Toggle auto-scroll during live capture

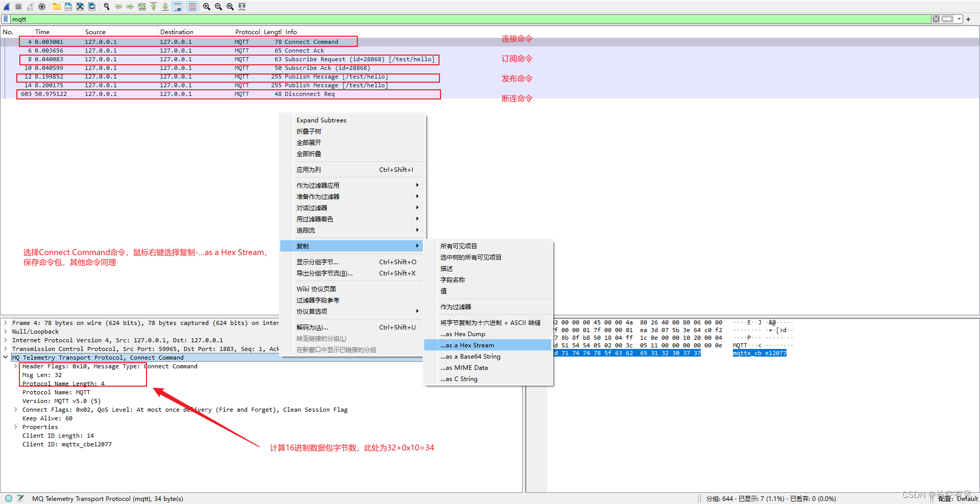[x=177, y=7]
